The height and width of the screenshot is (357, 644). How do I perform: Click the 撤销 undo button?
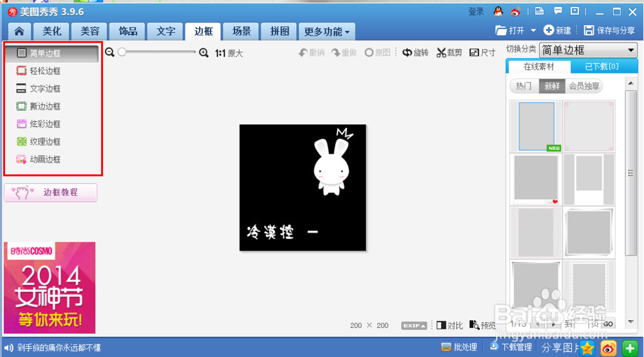click(x=311, y=53)
